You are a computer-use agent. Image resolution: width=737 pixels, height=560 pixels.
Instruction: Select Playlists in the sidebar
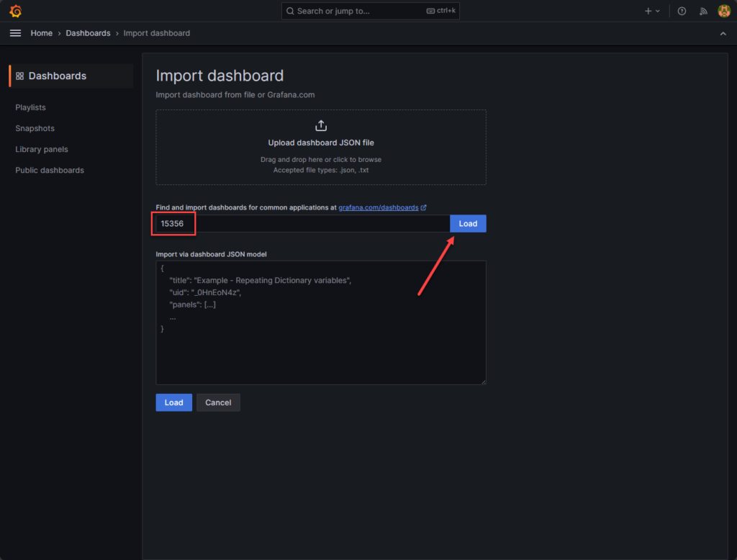30,107
